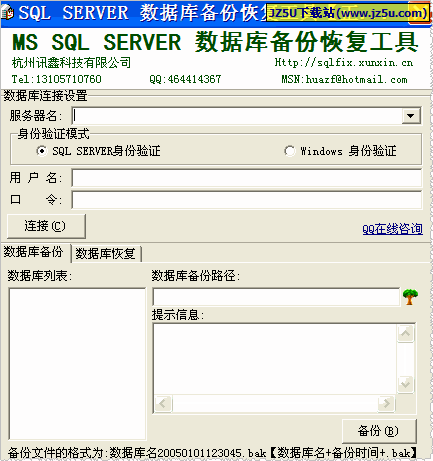Click inside the 数据库列表 list box
Image resolution: width=433 pixels, height=461 pixels.
77,364
